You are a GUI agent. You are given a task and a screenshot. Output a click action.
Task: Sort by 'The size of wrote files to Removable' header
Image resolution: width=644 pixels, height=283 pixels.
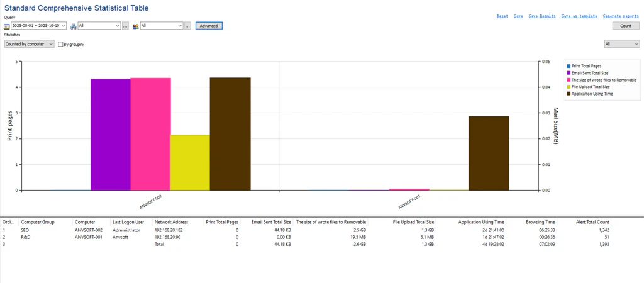coord(331,222)
